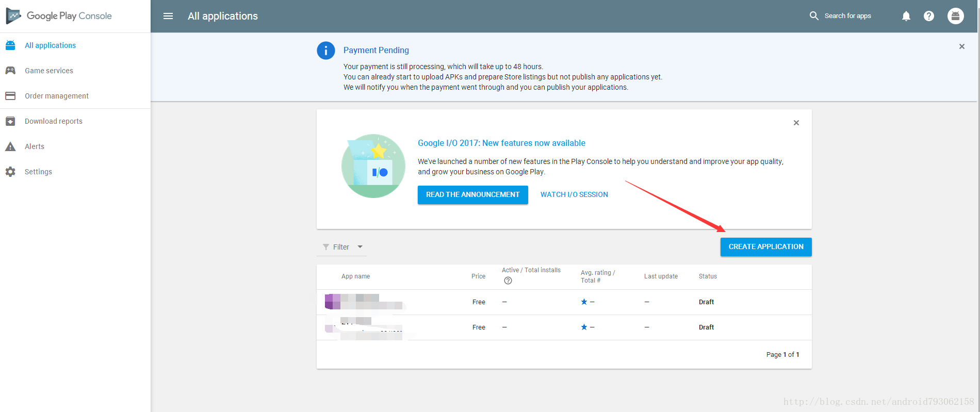The width and height of the screenshot is (980, 412).
Task: Go to All applications in sidebar
Action: point(51,45)
